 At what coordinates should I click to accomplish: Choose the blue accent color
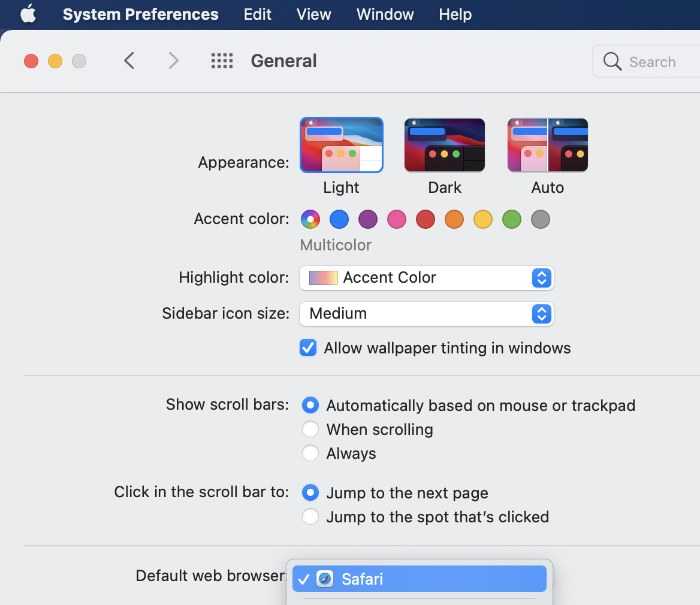point(339,219)
